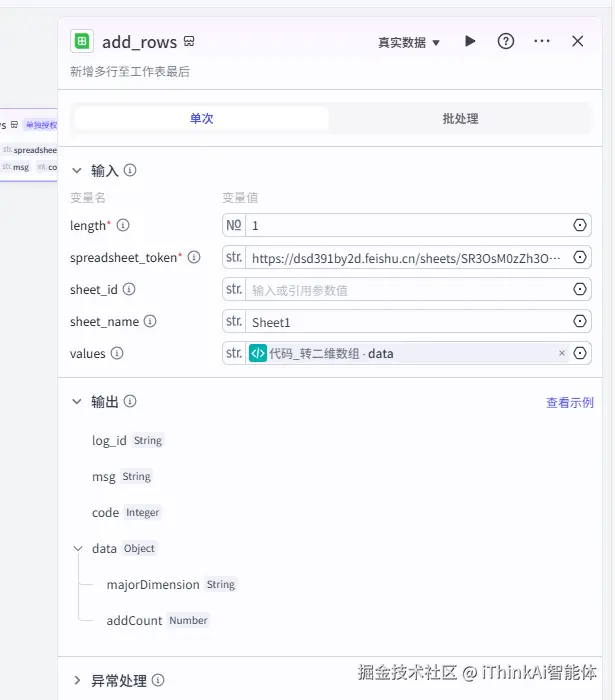
Task: Expand the 异常处理 section
Action: click(x=77, y=680)
